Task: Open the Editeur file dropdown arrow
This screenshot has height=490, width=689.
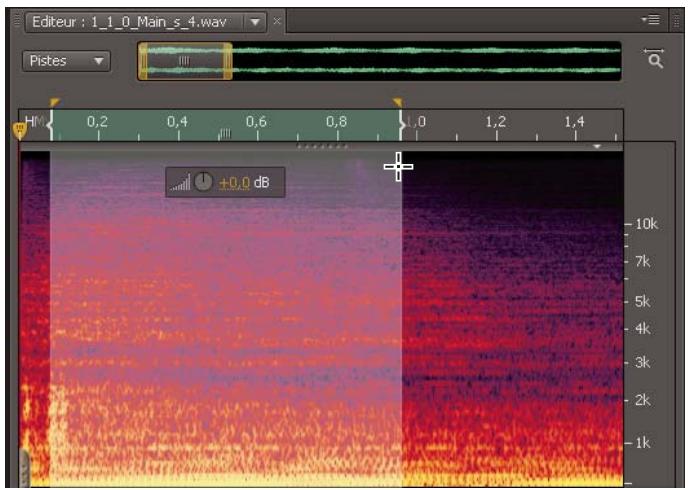Action: (255, 22)
